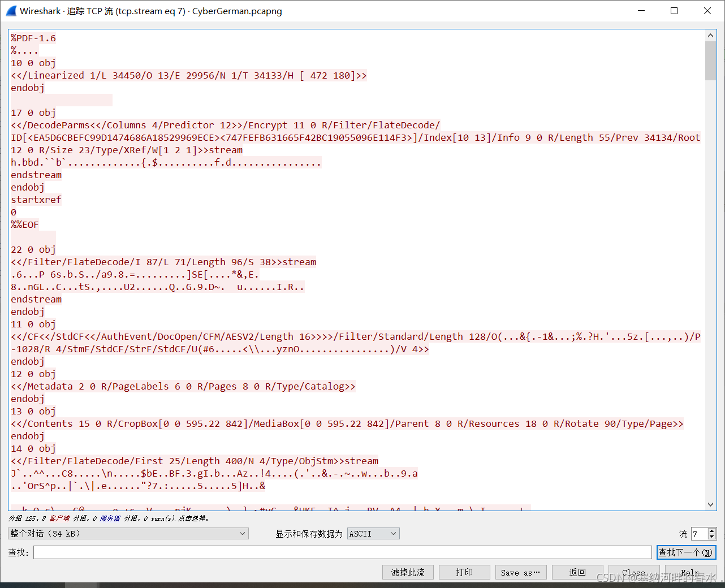Click the startxref line
The width and height of the screenshot is (725, 588).
coord(36,200)
